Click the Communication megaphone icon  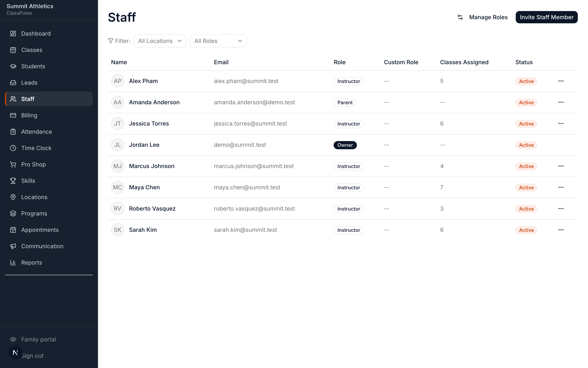(x=13, y=246)
